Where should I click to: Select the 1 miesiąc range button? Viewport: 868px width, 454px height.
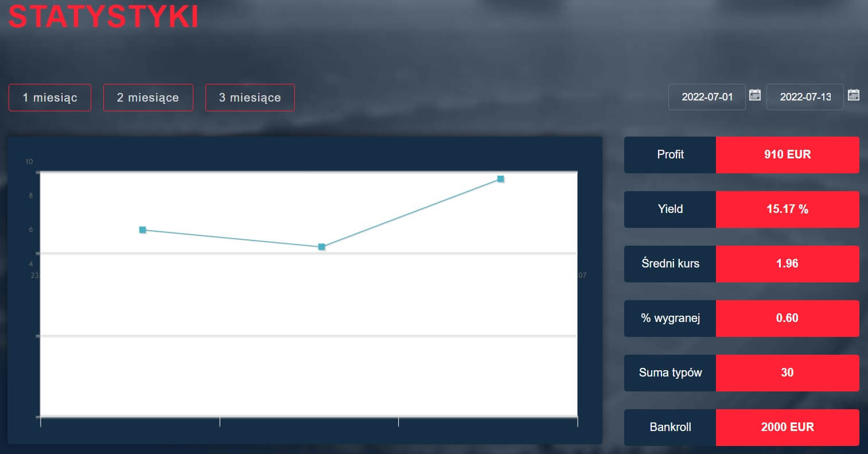pyautogui.click(x=50, y=98)
